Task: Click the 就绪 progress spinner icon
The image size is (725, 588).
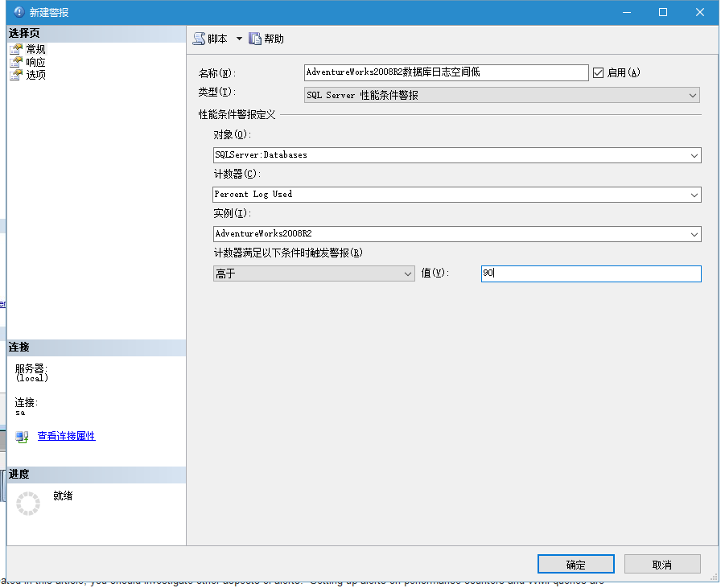Action: click(28, 504)
